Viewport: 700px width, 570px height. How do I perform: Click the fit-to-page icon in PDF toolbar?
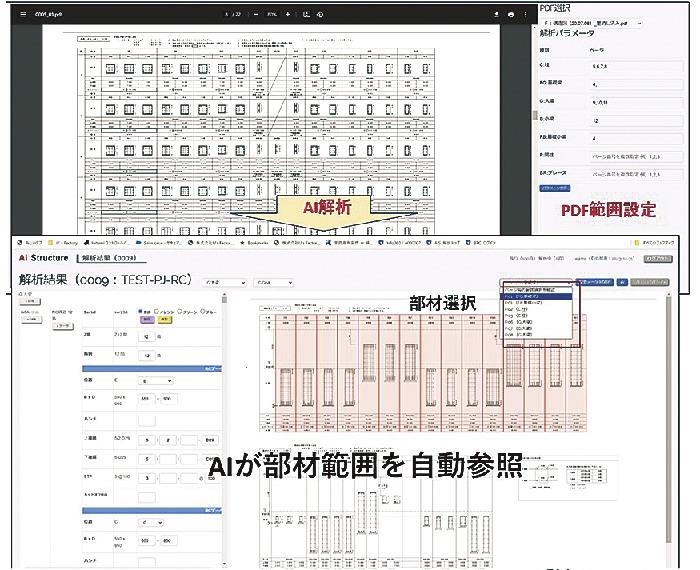(306, 15)
